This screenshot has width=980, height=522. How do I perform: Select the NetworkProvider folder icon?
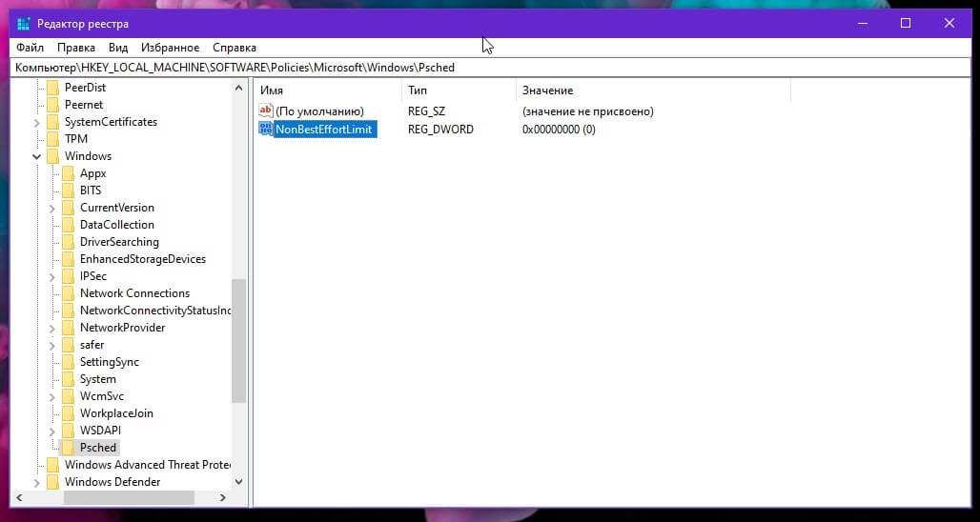click(x=68, y=328)
